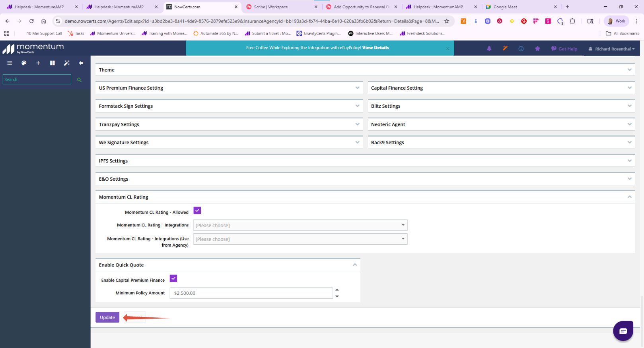
Task: Expand Neoteric Agent section
Action: 501,124
